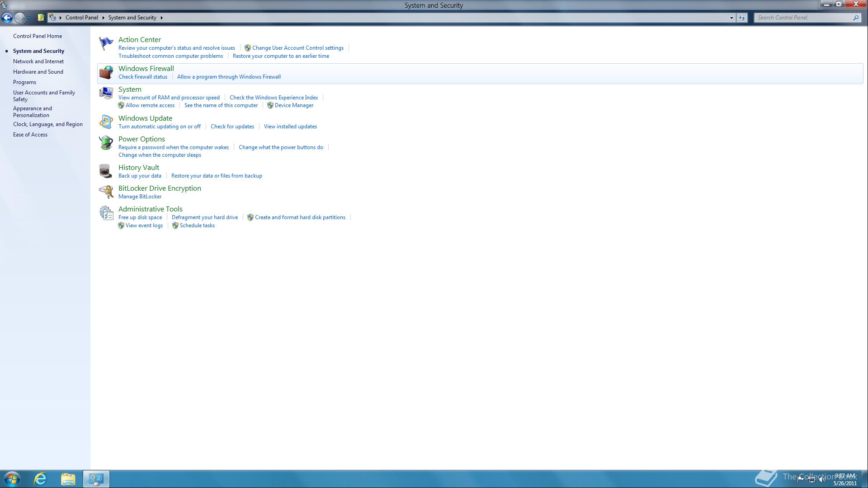868x488 pixels.
Task: Expand the arrow after Control Panel breadcrumb
Action: [103, 18]
